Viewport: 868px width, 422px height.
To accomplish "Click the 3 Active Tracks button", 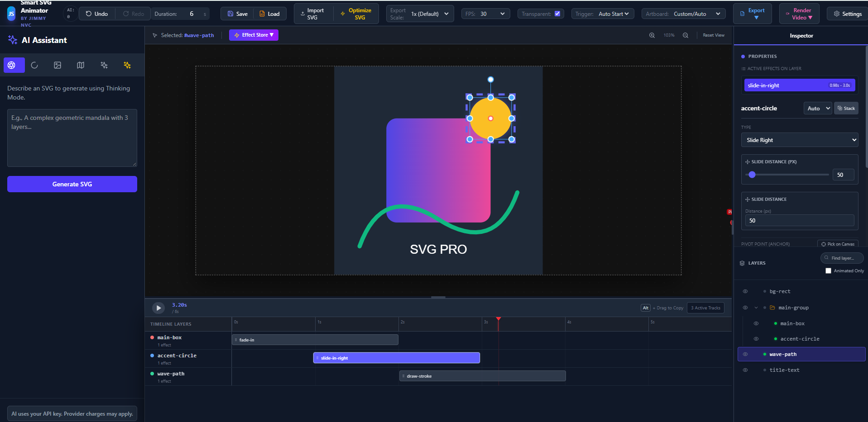I will [705, 308].
